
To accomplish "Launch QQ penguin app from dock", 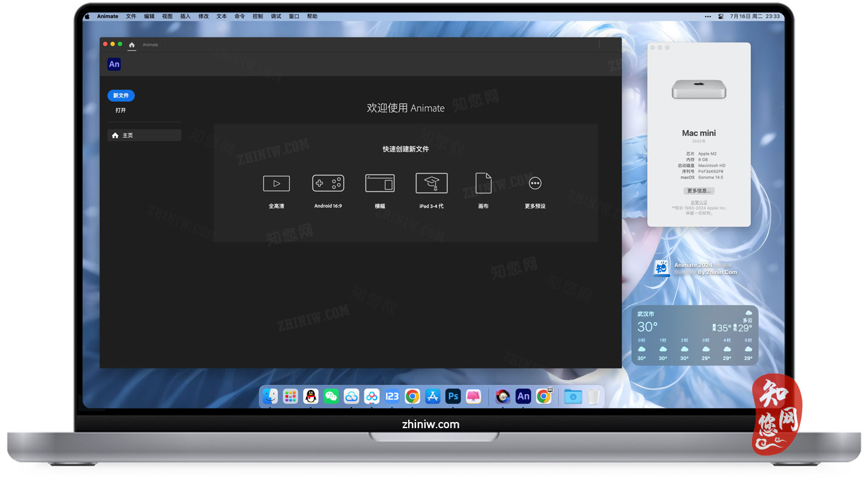I will coord(310,397).
